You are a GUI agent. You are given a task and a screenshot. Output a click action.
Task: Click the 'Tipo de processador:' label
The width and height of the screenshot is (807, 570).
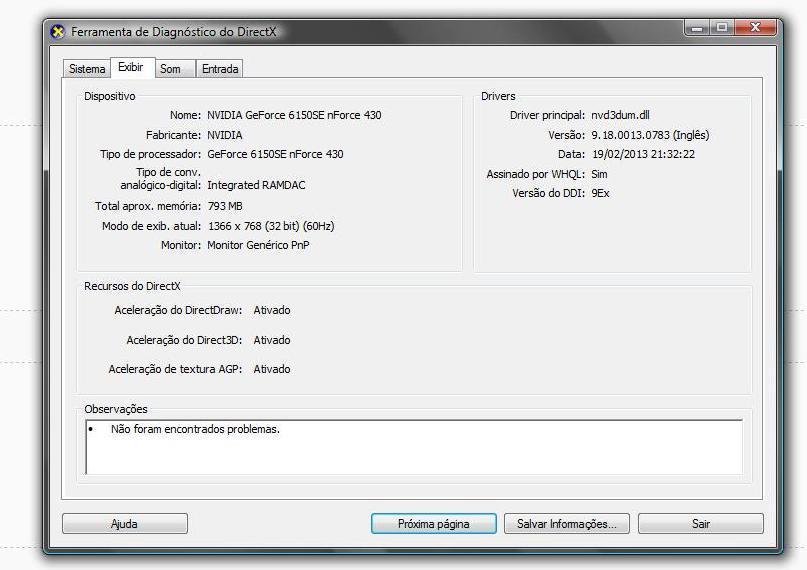(150, 154)
